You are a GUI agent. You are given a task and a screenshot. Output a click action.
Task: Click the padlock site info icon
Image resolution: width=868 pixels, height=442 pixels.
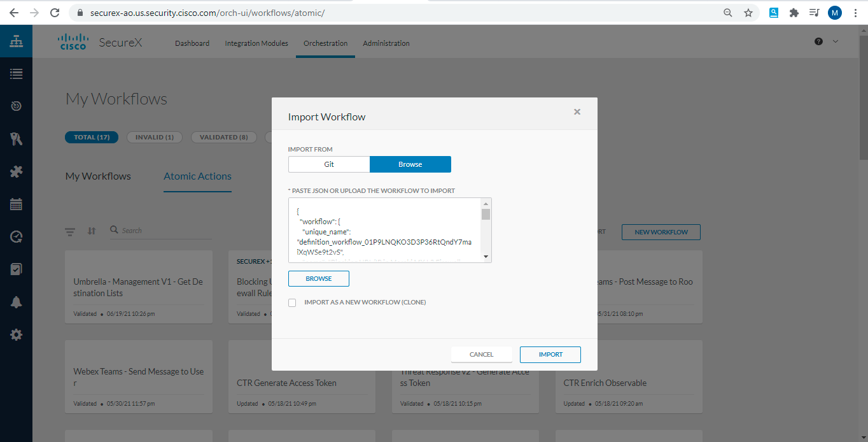[x=80, y=13]
